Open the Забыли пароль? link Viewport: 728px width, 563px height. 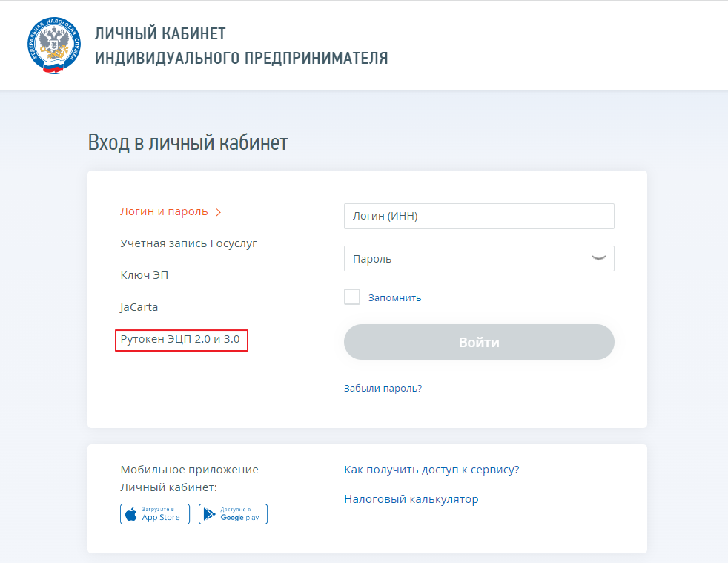click(x=383, y=388)
